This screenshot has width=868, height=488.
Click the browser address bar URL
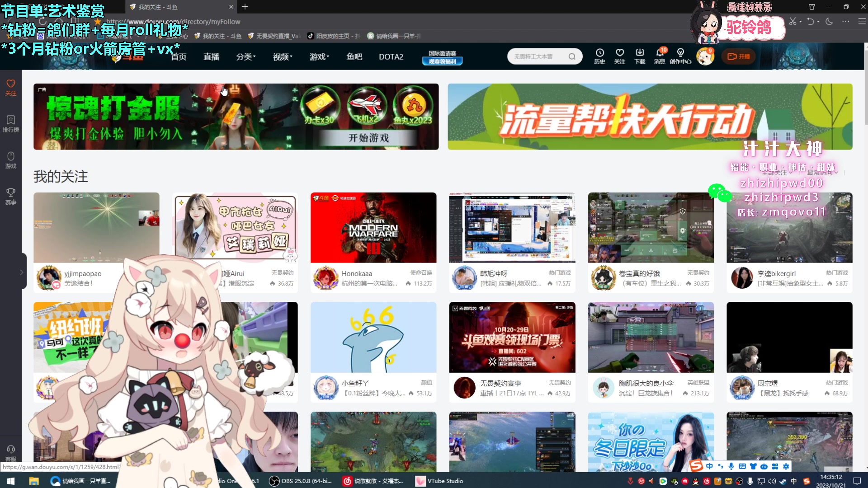pos(173,22)
